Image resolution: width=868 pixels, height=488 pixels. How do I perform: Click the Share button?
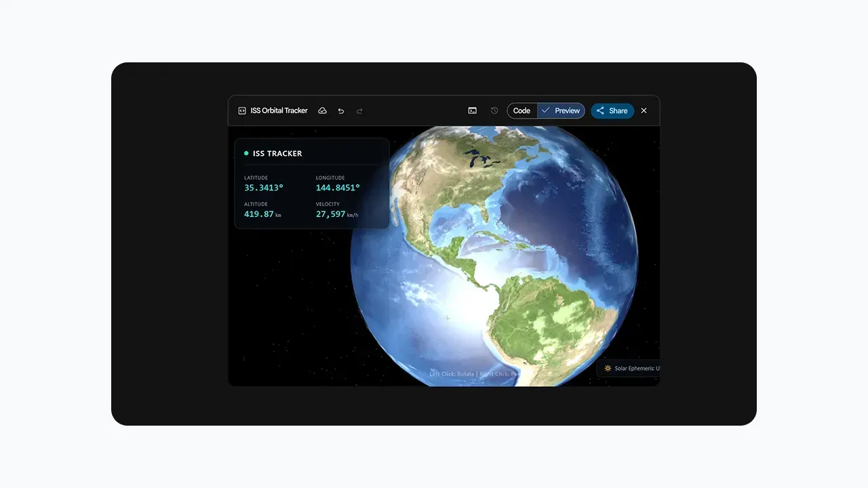612,110
